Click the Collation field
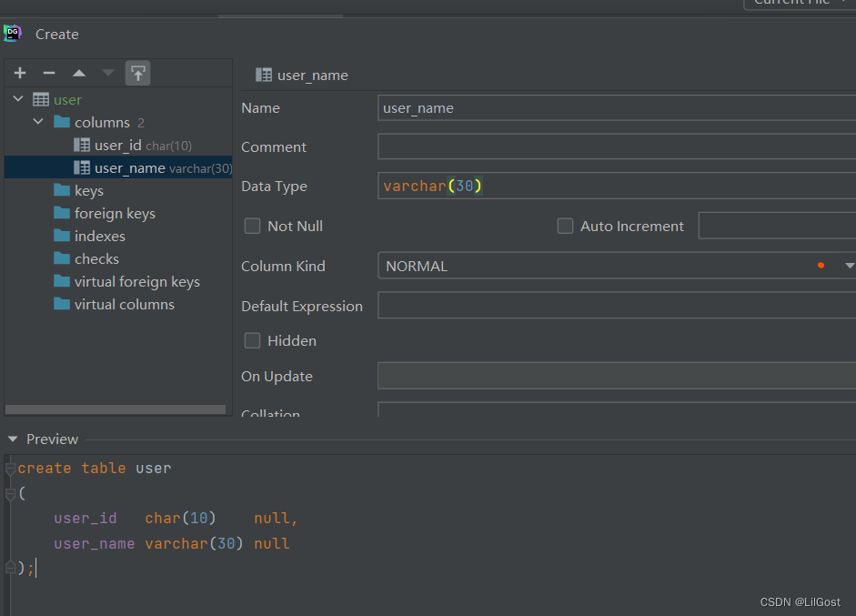 [617, 409]
